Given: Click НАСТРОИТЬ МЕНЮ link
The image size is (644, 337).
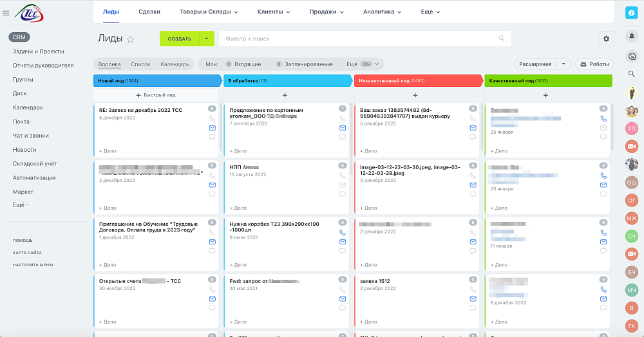Looking at the screenshot, I should coord(33,265).
